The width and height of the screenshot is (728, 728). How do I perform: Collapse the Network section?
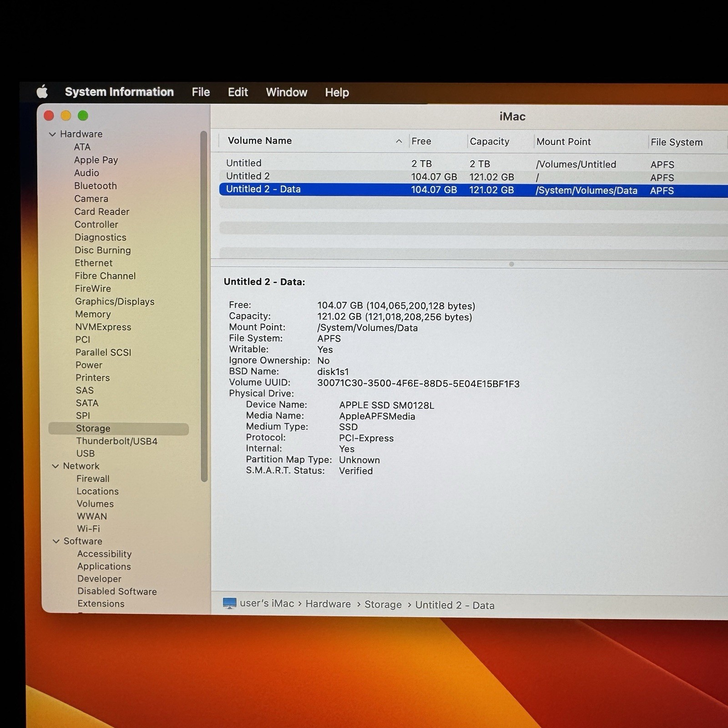pyautogui.click(x=56, y=466)
